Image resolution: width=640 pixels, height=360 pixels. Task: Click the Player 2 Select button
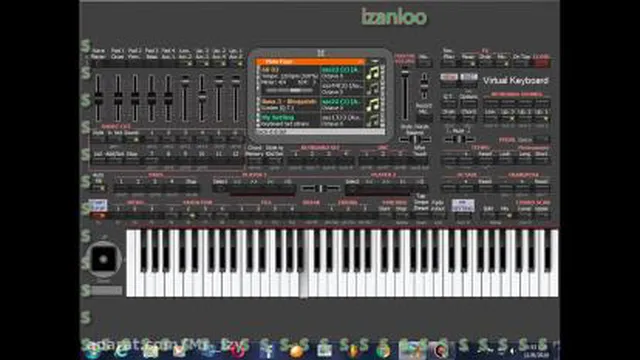click(x=352, y=188)
